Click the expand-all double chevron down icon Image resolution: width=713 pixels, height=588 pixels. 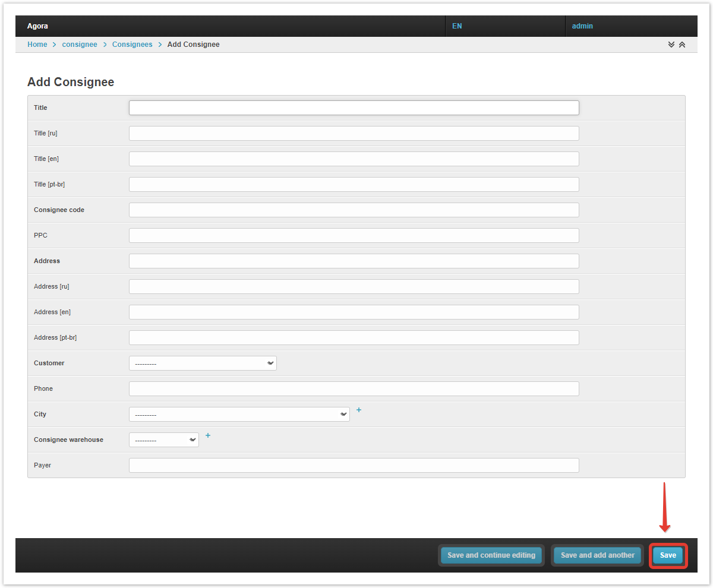pyautogui.click(x=671, y=45)
